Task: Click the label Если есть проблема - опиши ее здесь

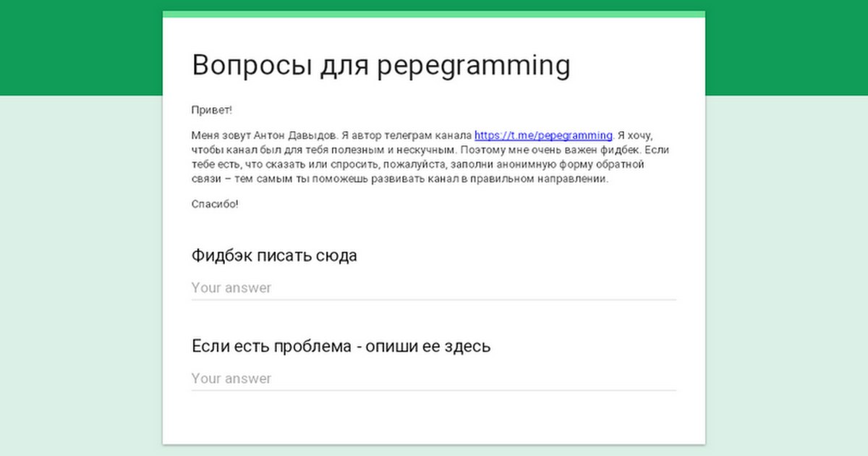Action: coord(341,346)
